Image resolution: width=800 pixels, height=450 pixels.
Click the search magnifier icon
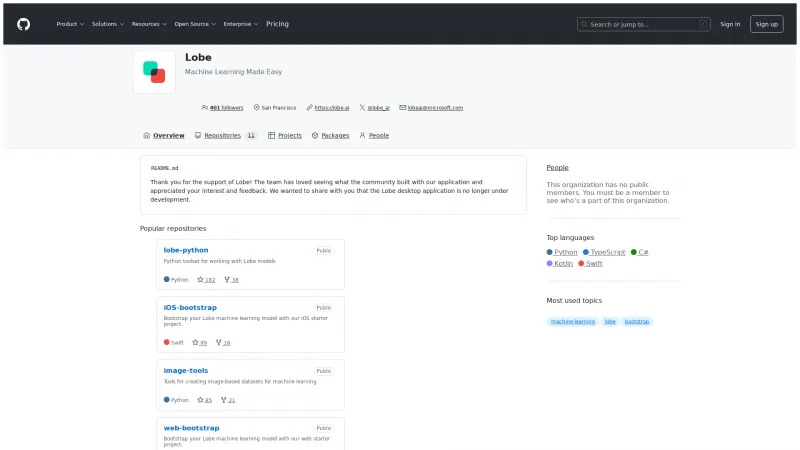pyautogui.click(x=584, y=24)
